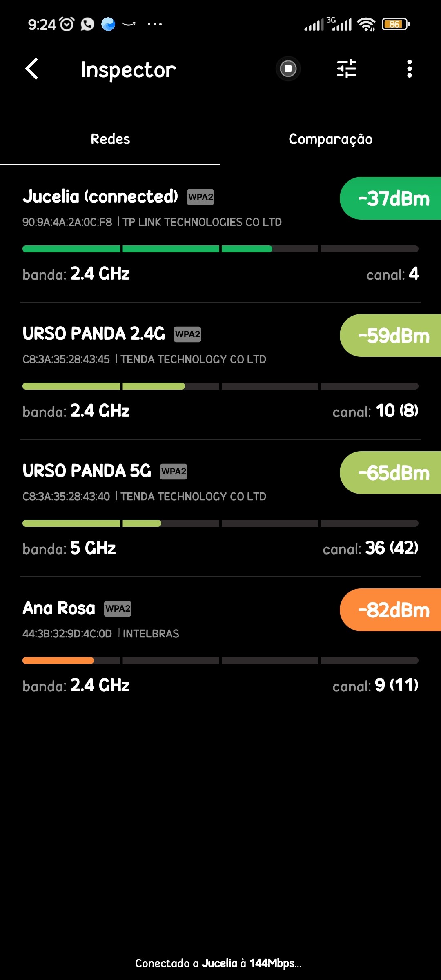Screen dimensions: 441x980
Task: Switch to the Comparação tab
Action: (330, 139)
